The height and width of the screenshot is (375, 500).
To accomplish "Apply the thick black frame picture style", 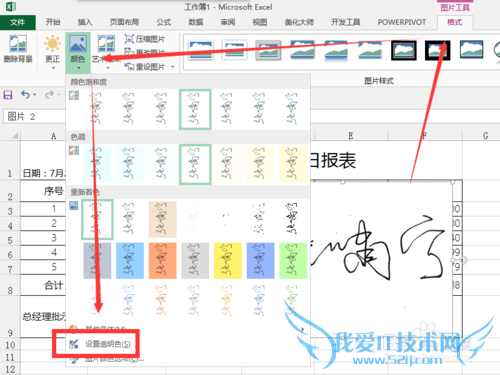I will pyautogui.click(x=437, y=50).
